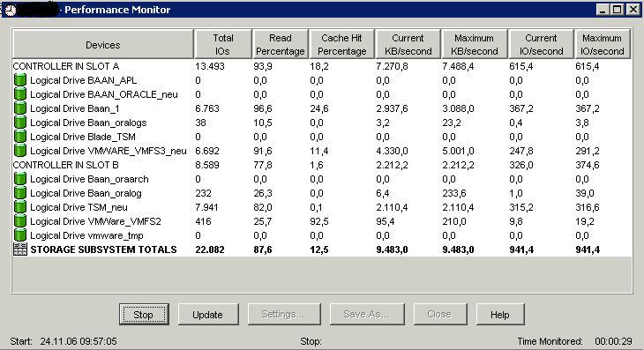The image size is (644, 350).
Task: Click the total IOs value 22.082
Action: pyautogui.click(x=210, y=249)
